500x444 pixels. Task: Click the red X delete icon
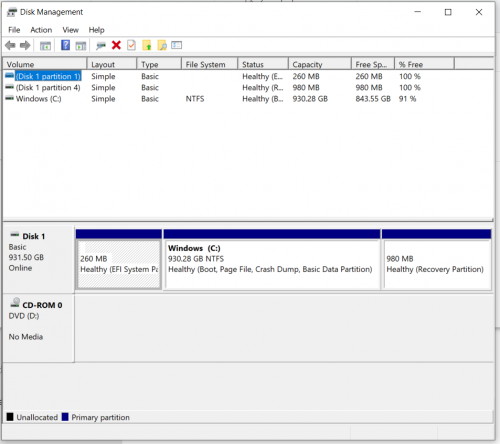click(116, 45)
